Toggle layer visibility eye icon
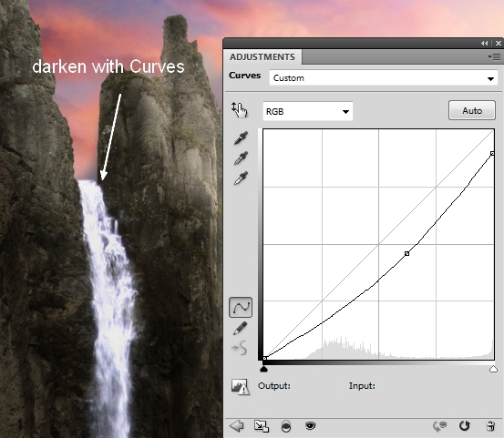504x438 pixels. point(310,426)
